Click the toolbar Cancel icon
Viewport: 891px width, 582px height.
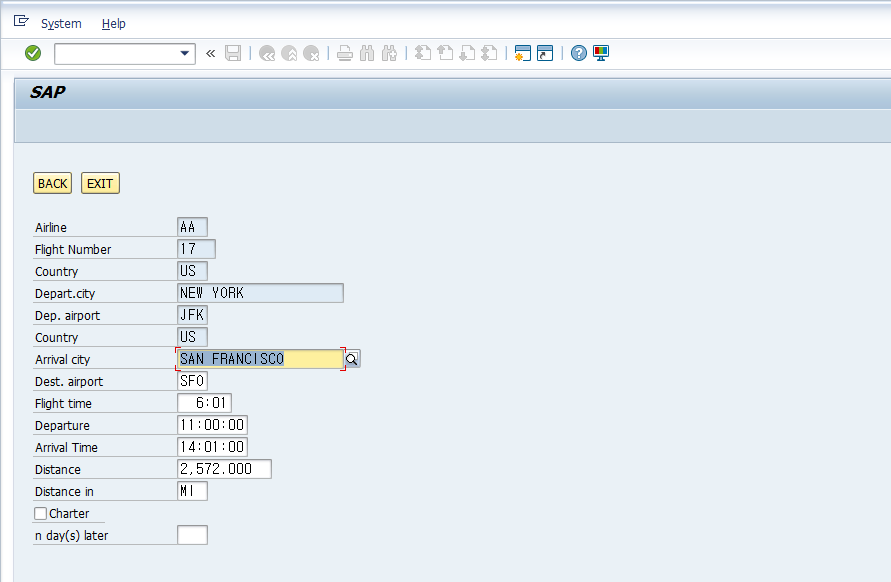tap(311, 53)
